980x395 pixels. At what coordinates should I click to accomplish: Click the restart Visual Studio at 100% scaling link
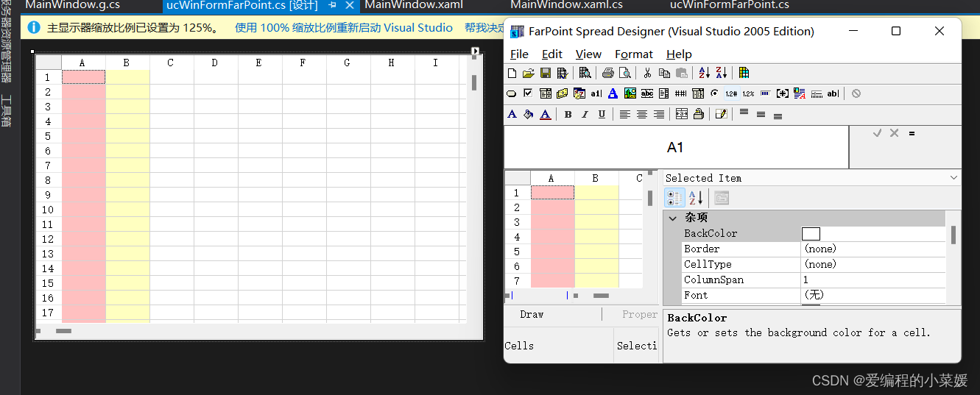click(344, 28)
